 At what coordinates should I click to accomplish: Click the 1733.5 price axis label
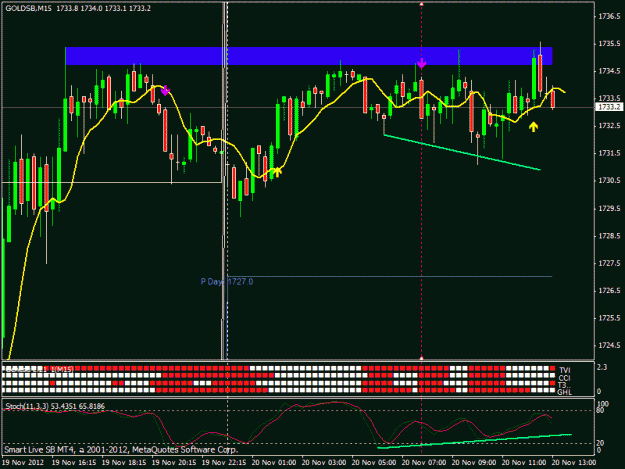609,98
